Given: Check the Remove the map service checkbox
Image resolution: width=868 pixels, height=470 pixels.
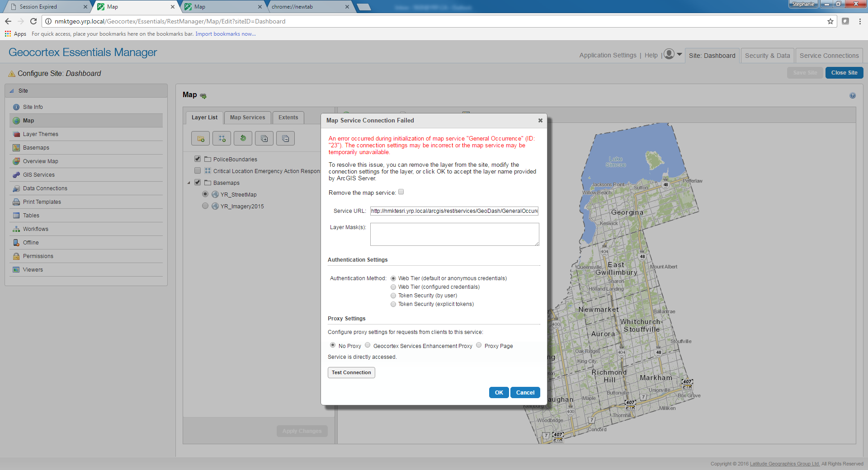Looking at the screenshot, I should [x=401, y=192].
